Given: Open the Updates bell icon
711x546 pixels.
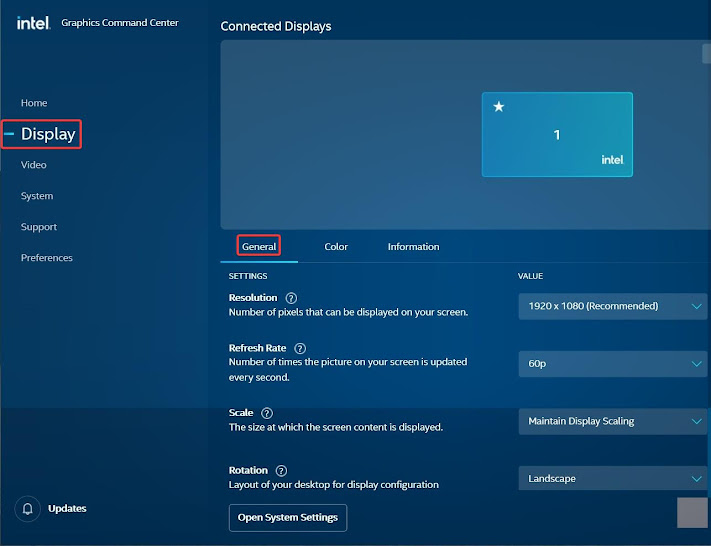Looking at the screenshot, I should tap(28, 509).
